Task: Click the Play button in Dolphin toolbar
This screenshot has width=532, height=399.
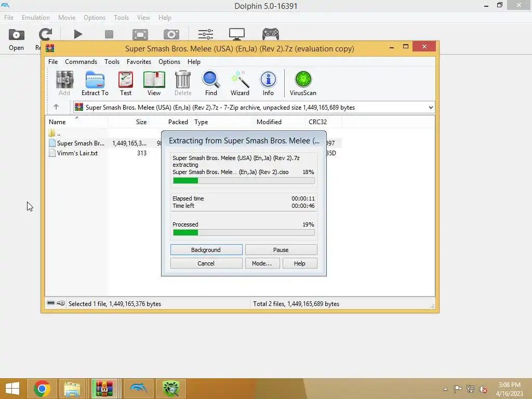Action: [78, 34]
